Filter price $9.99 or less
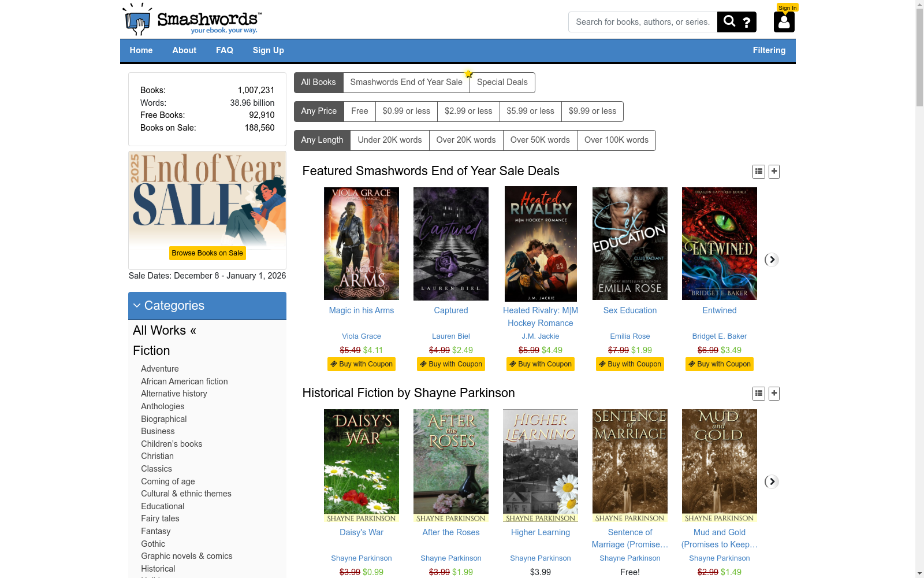924x578 pixels. [593, 112]
